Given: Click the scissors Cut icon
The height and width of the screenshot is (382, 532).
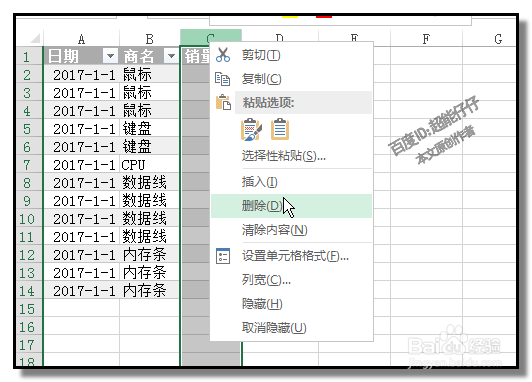Looking at the screenshot, I should 223,55.
